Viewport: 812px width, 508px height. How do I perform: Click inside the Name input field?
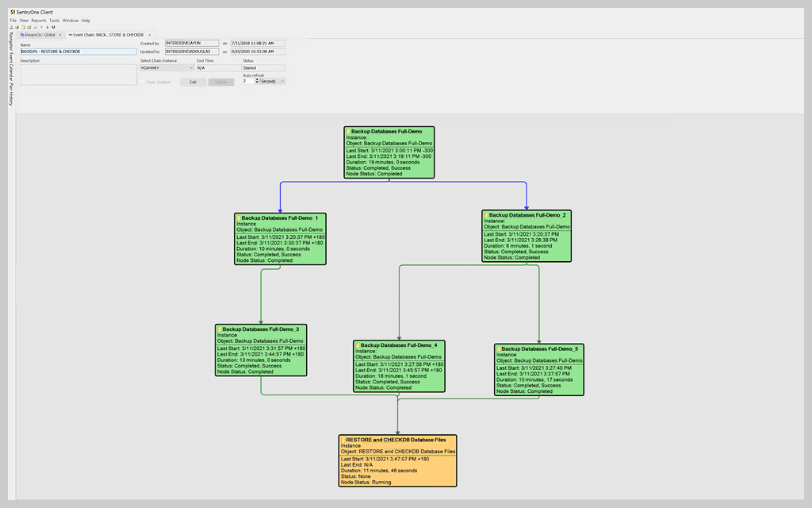click(79, 50)
